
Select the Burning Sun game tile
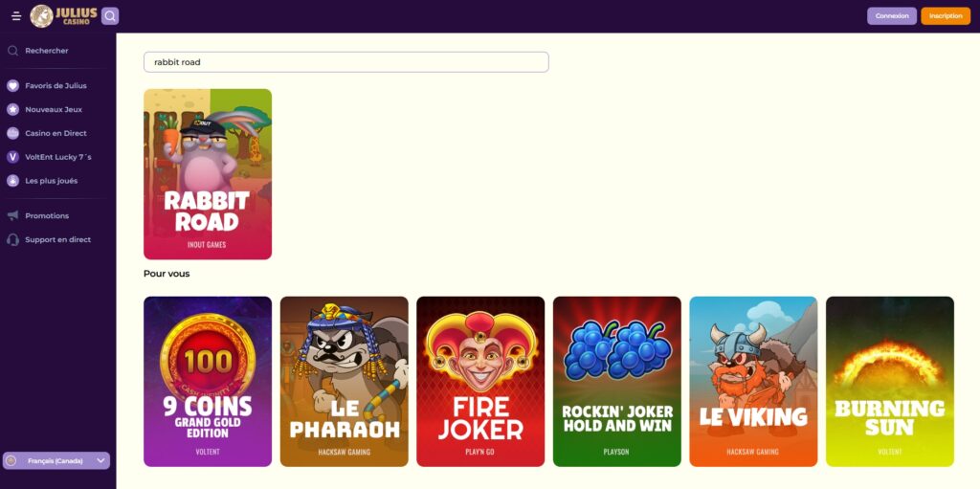(890, 382)
